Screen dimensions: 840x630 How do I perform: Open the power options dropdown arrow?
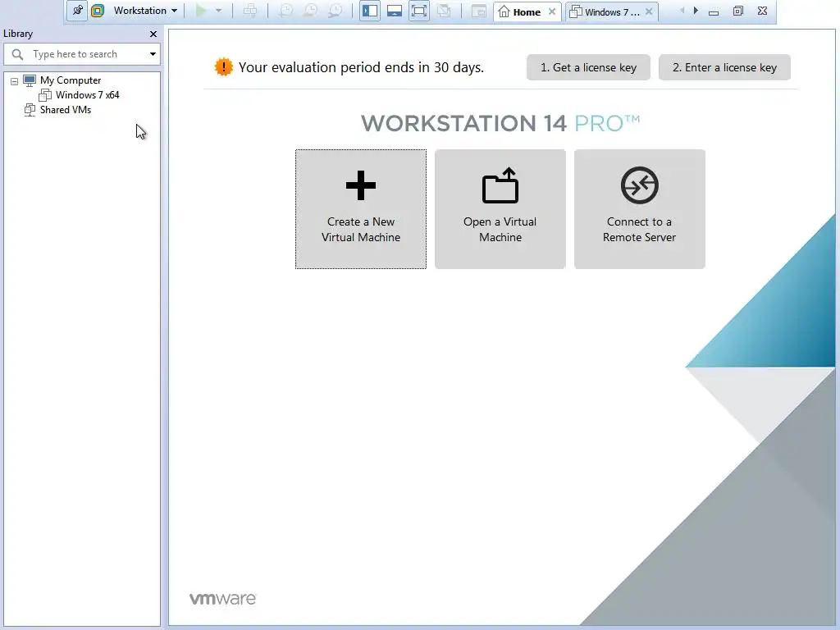pyautogui.click(x=218, y=11)
